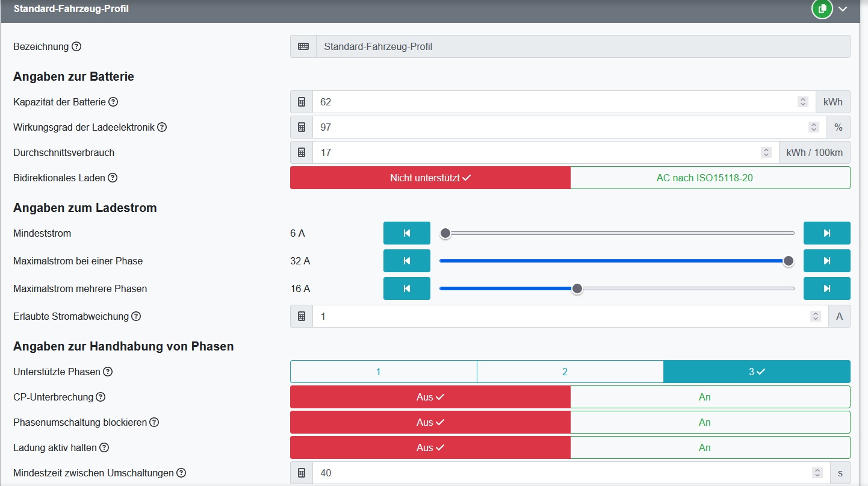This screenshot has width=868, height=486.
Task: Select 2 supported phases
Action: click(x=570, y=372)
